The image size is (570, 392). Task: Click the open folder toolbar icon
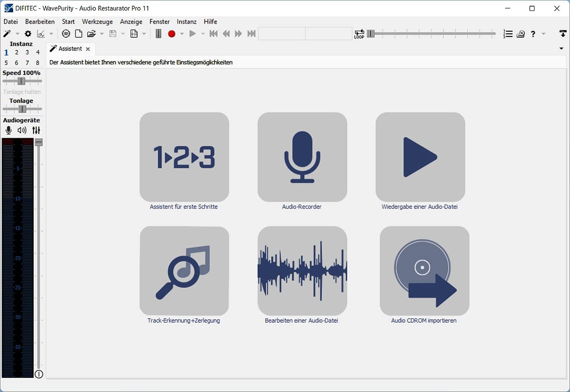[91, 34]
